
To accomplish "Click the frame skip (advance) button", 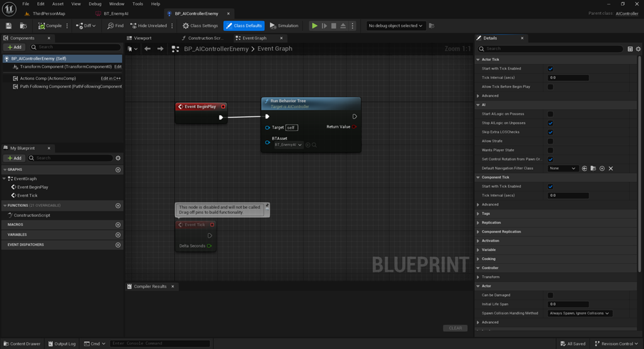I will (x=325, y=26).
